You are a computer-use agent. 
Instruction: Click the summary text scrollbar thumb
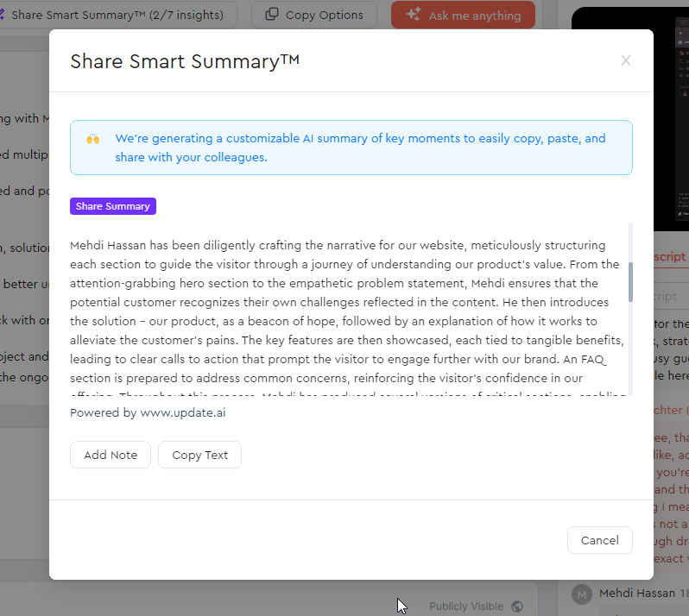pyautogui.click(x=630, y=282)
